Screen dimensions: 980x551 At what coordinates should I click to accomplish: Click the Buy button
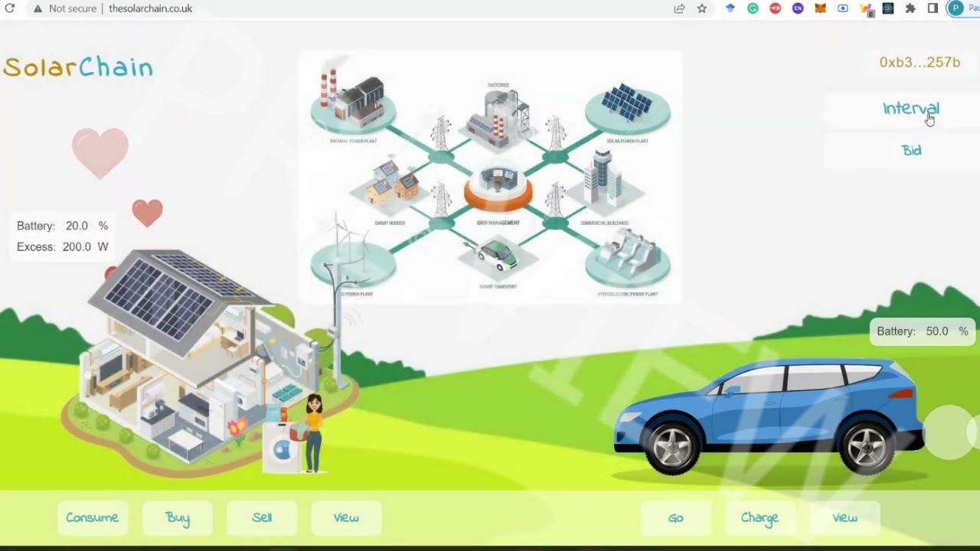coord(178,518)
